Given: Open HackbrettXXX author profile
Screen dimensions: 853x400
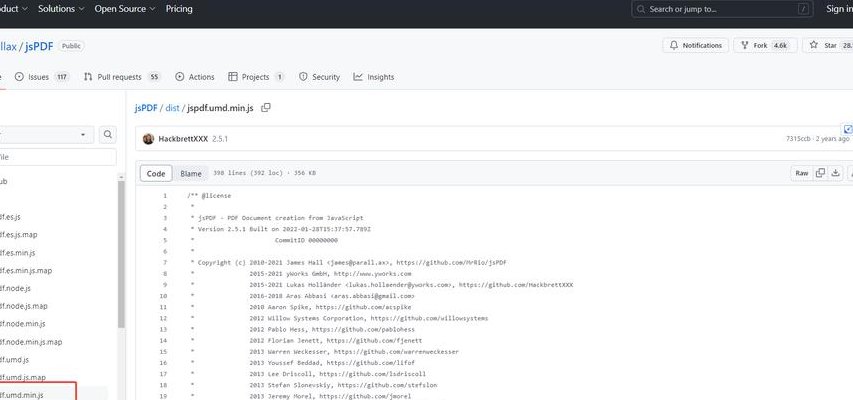Looking at the screenshot, I should 183,139.
